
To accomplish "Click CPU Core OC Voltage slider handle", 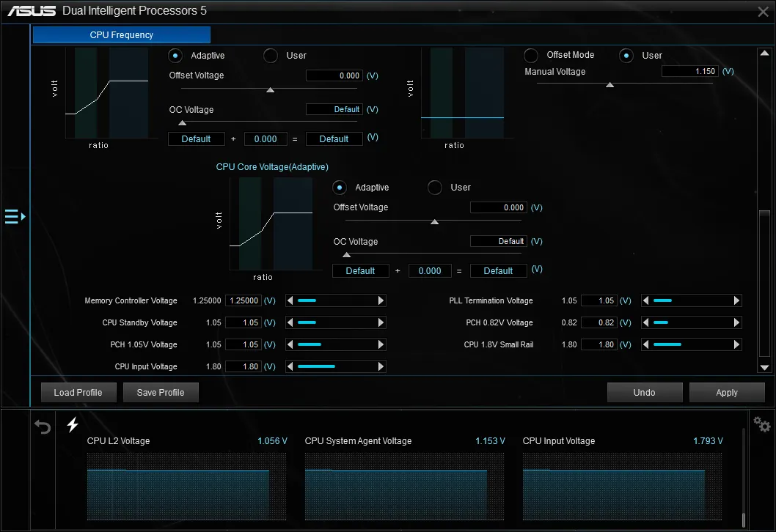I will point(346,254).
